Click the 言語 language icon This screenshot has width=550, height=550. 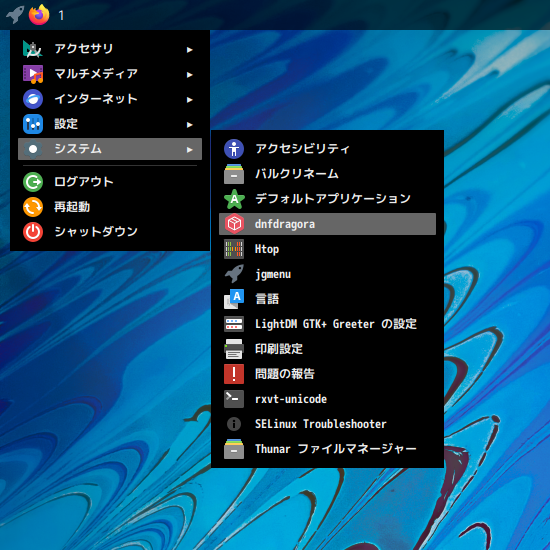tap(234, 299)
